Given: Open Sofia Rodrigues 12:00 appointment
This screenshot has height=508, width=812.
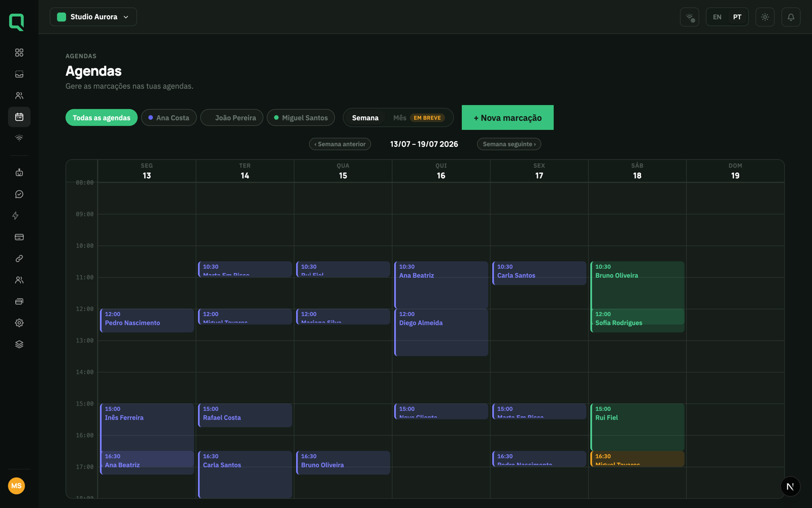Looking at the screenshot, I should (x=637, y=321).
